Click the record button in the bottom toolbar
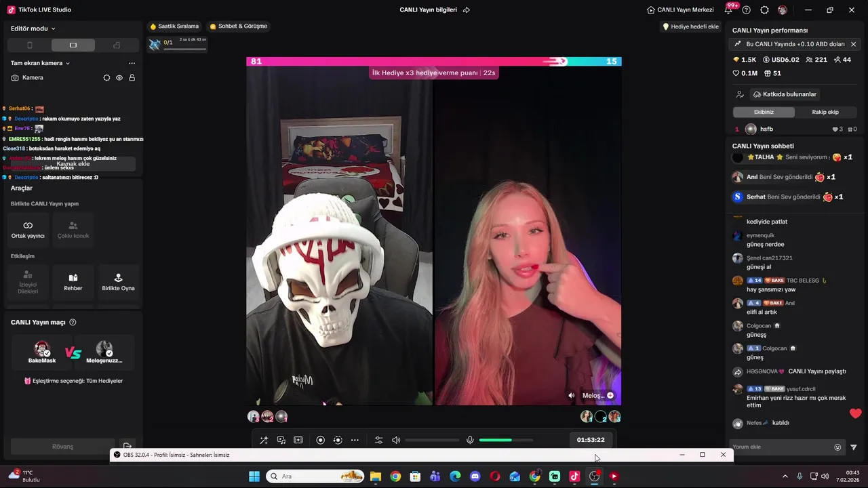The image size is (868, 488). click(x=321, y=440)
